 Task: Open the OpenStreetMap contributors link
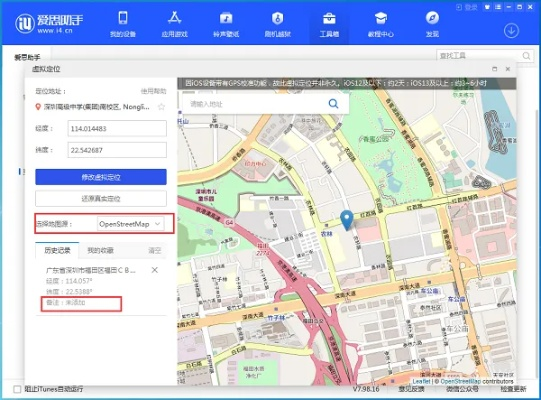coord(460,381)
